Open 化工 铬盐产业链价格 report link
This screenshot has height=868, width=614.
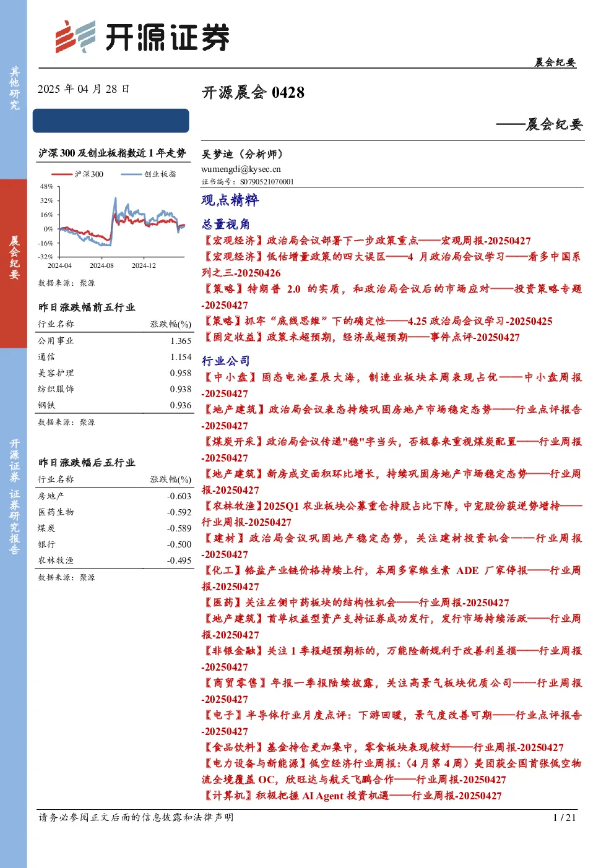click(x=392, y=578)
